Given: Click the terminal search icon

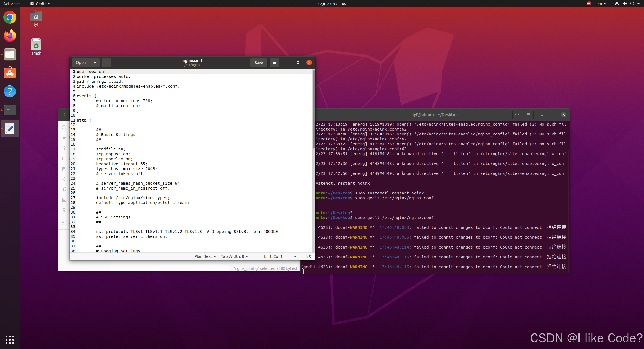Looking at the screenshot, I should click(517, 115).
